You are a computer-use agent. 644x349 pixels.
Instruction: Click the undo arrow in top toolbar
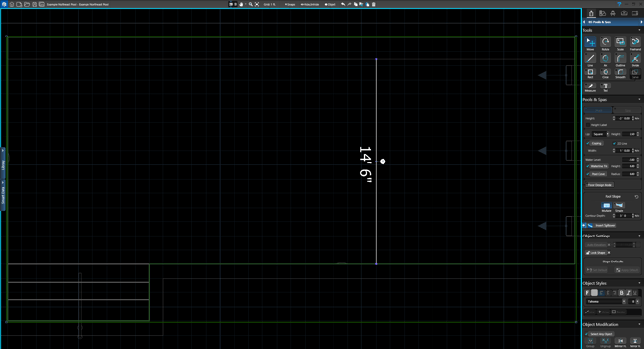click(343, 4)
